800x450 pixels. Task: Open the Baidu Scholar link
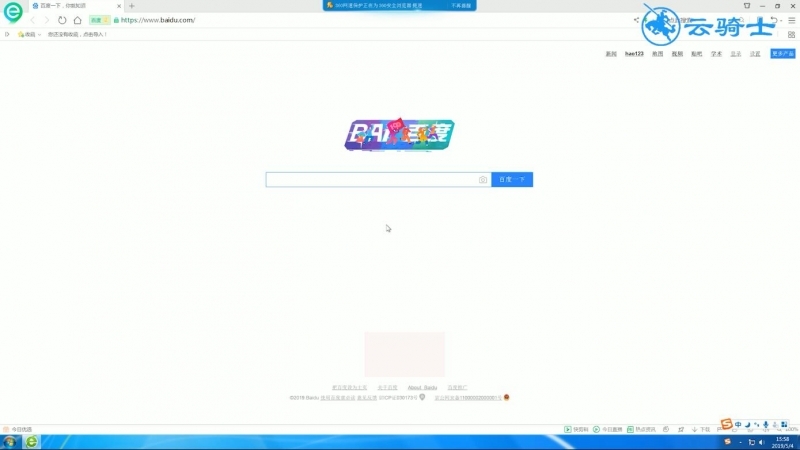(x=716, y=54)
